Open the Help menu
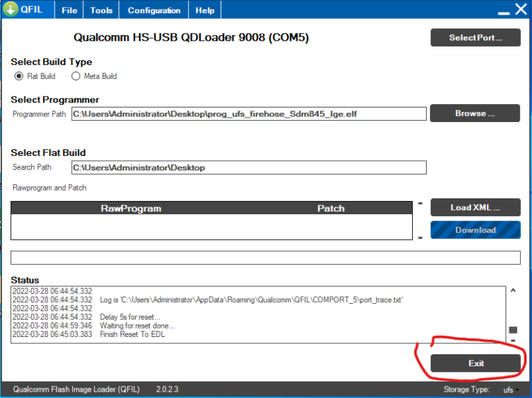The width and height of the screenshot is (532, 398). (205, 10)
